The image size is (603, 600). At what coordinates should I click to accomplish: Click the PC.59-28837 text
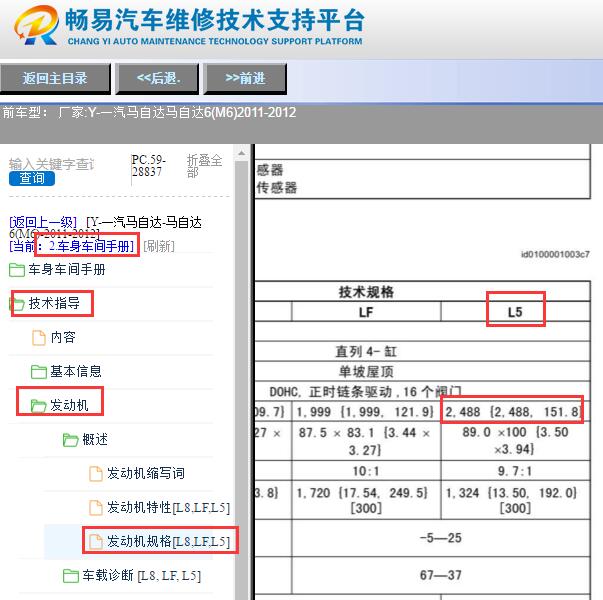148,166
